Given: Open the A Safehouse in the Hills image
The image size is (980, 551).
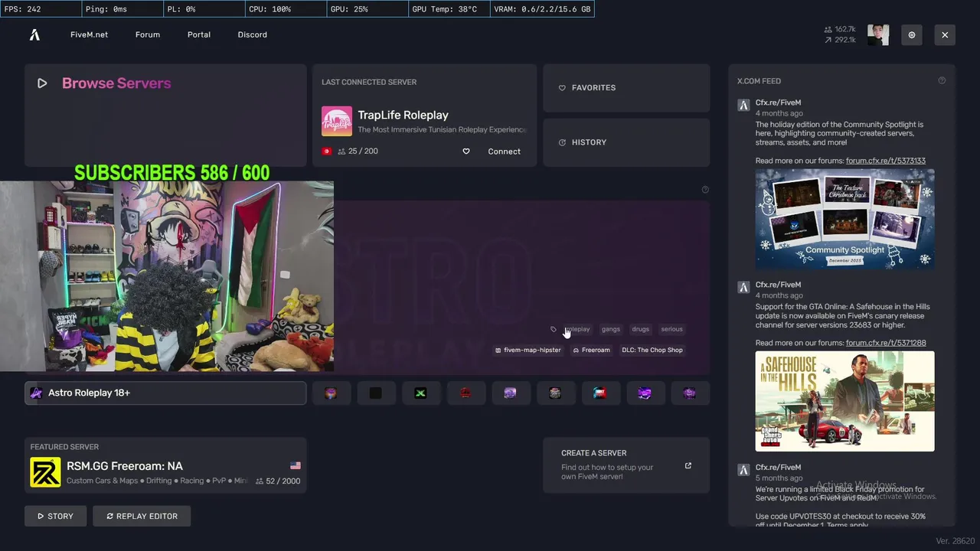Looking at the screenshot, I should 844,401.
